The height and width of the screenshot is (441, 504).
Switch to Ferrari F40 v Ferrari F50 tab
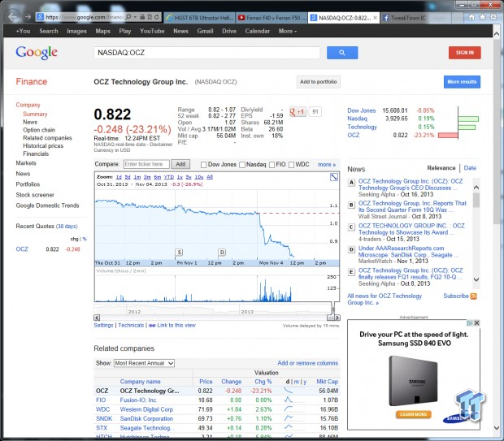point(272,18)
